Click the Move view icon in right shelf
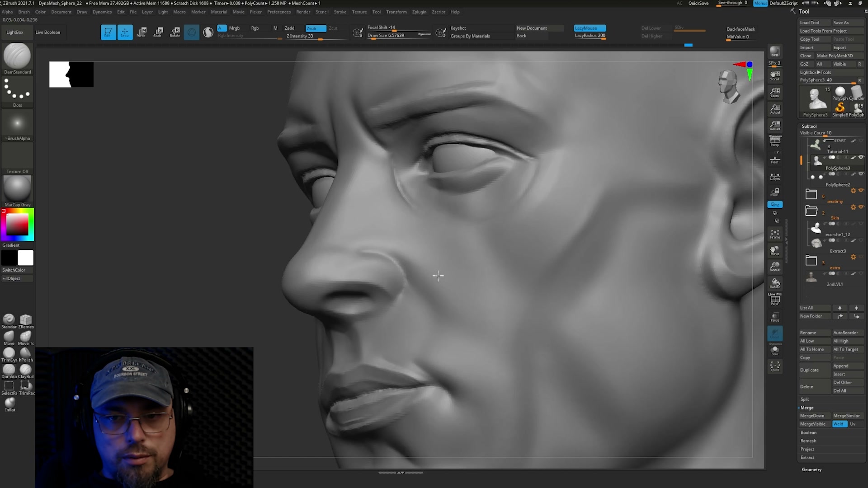Screen dimensions: 868x488 coord(775,250)
